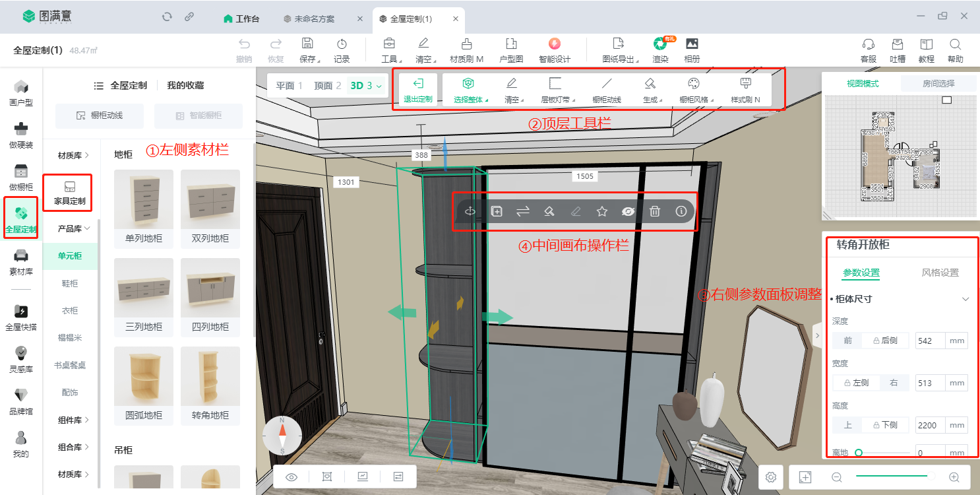980x495 pixels.
Task: Switch to the 房间选择 tab
Action: 929,83
